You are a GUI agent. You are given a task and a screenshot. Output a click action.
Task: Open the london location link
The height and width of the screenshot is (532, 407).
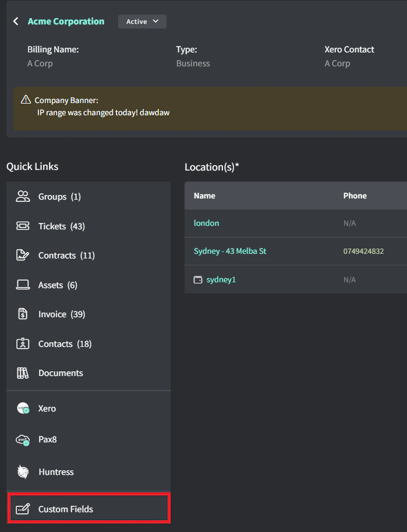(206, 223)
